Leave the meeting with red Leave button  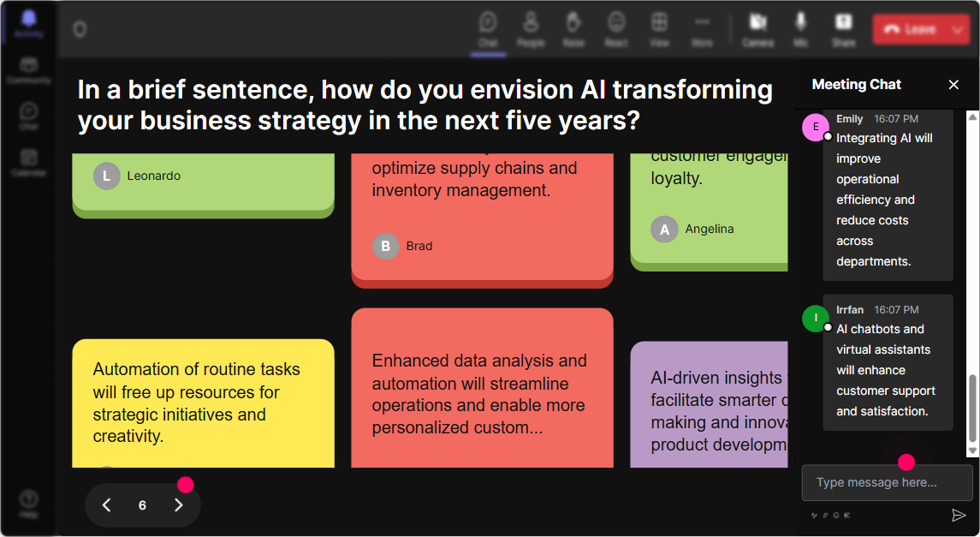coord(910,29)
